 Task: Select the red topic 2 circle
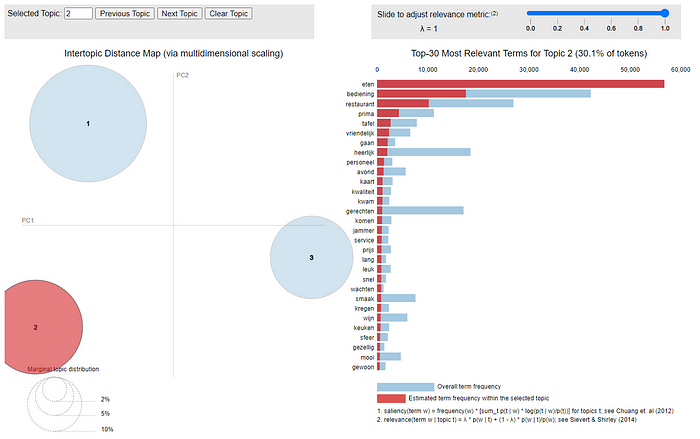[36, 327]
